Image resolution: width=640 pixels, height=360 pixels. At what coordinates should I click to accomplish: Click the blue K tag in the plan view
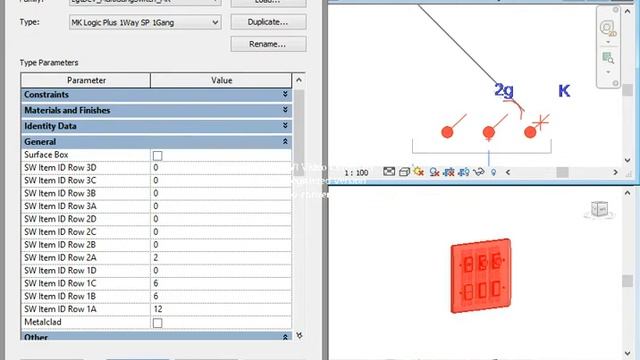pos(564,91)
